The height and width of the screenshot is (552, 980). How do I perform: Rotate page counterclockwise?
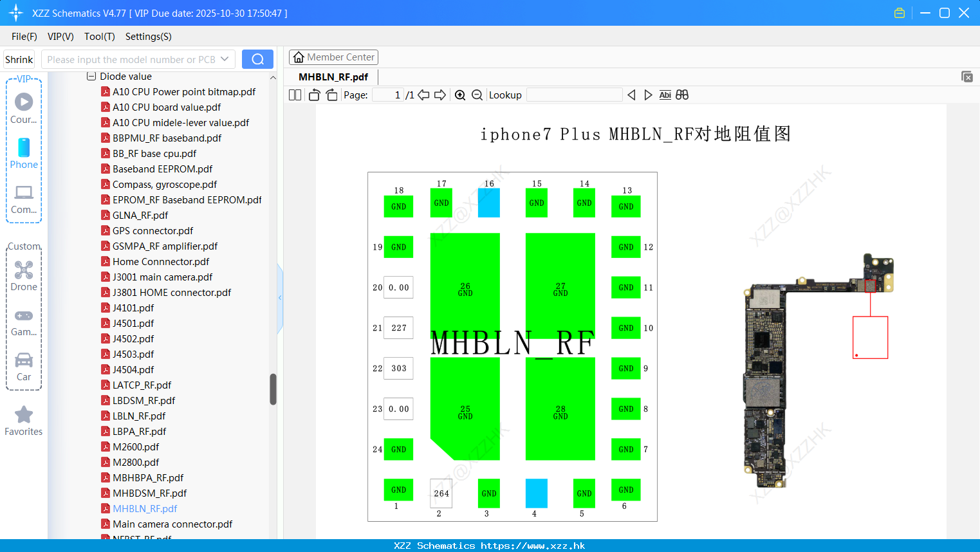pos(314,95)
